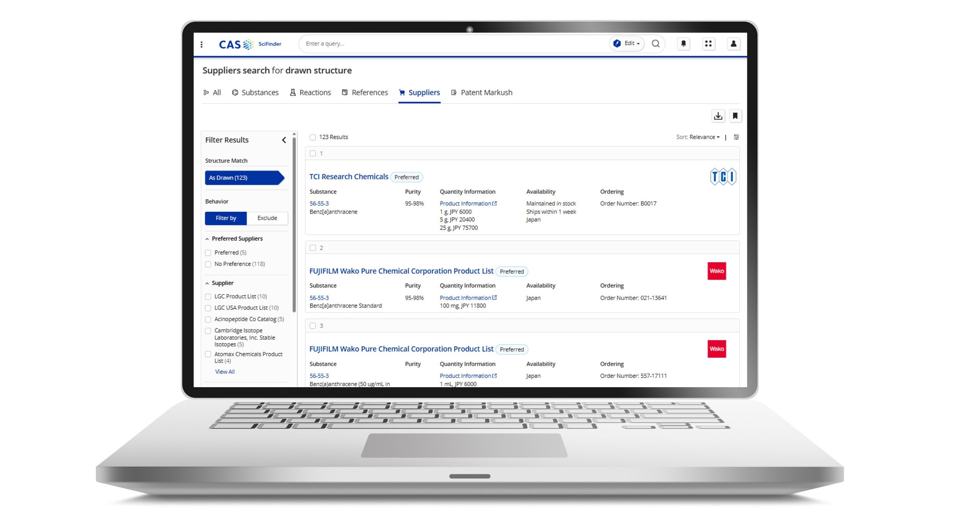
Task: Open the apps grid icon
Action: (708, 44)
